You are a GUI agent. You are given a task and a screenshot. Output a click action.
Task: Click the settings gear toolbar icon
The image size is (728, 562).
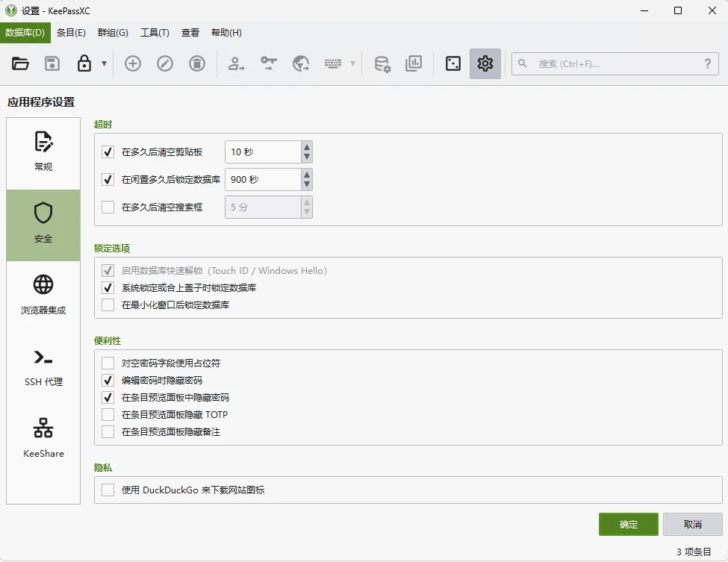click(x=485, y=63)
